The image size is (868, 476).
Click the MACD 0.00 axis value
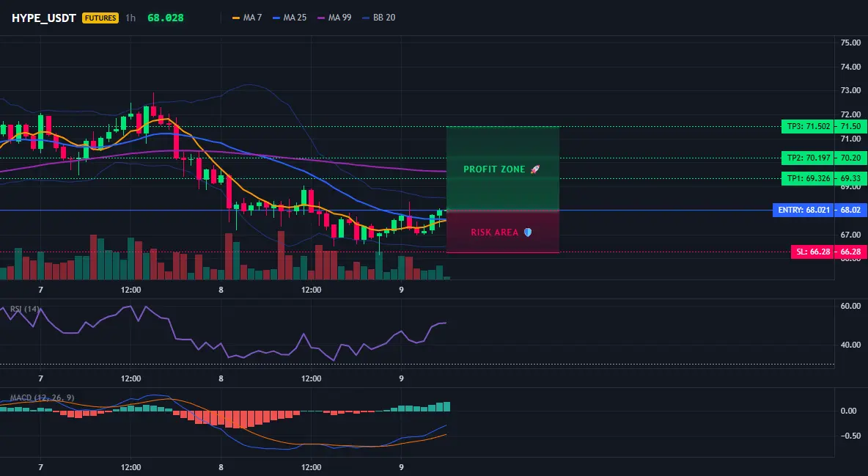click(x=849, y=411)
